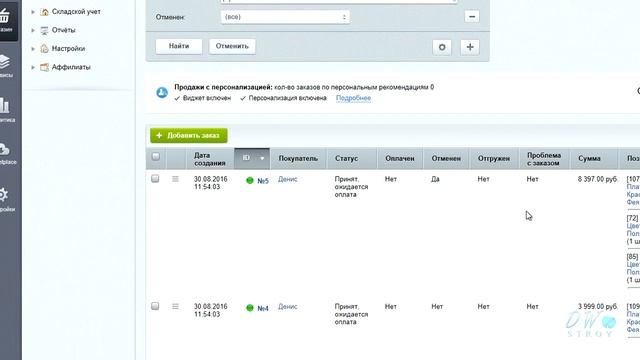640x360 pixels.
Task: Open Складской учет menu item
Action: [76, 12]
